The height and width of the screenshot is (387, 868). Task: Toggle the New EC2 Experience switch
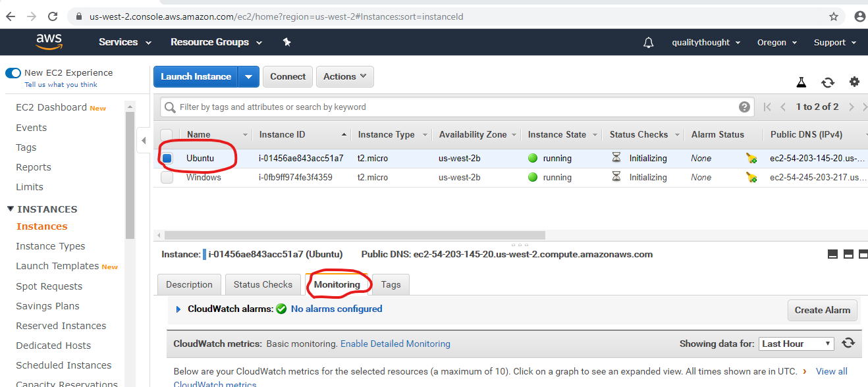click(x=13, y=73)
